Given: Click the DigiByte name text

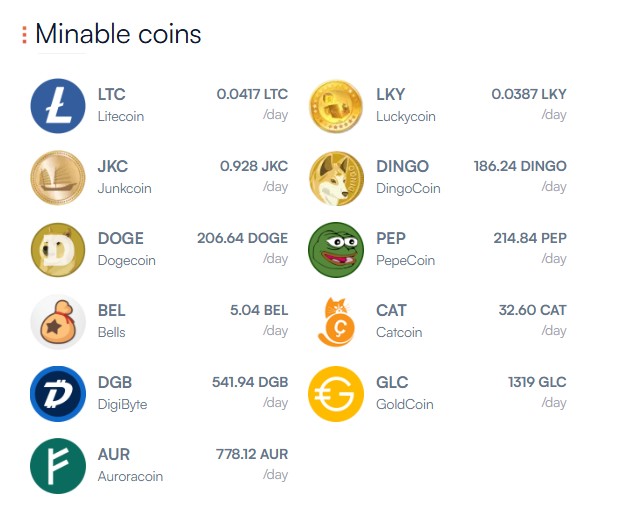Looking at the screenshot, I should 122,405.
